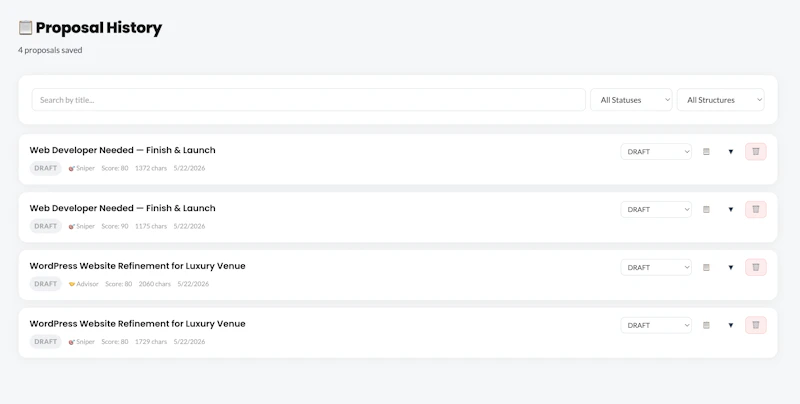This screenshot has width=800, height=404.
Task: Click the document icon in the 1729-chars row
Action: (x=706, y=325)
